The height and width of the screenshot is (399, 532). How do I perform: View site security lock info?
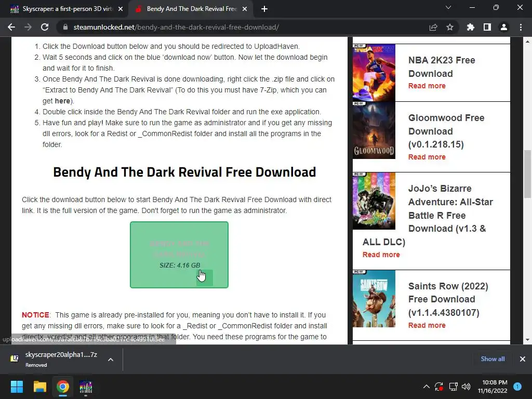click(x=65, y=27)
